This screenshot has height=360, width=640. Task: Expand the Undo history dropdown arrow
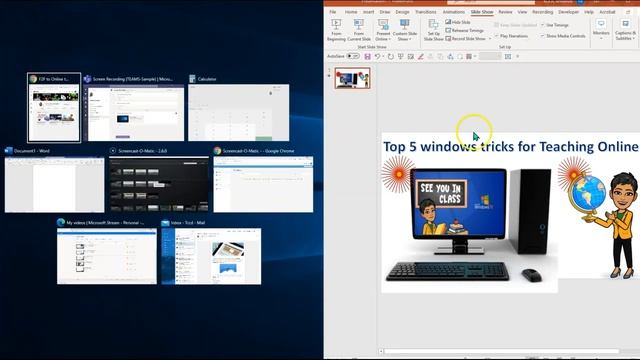[383, 56]
